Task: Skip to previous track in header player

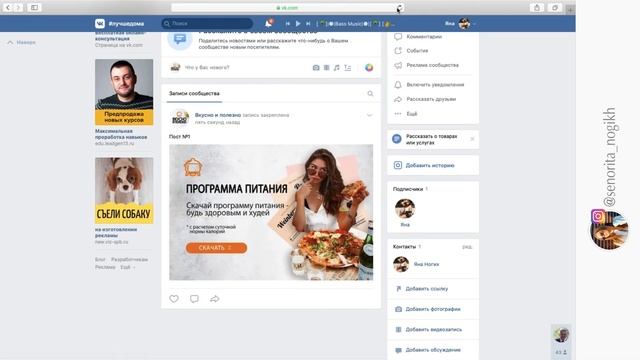Action: [288, 24]
